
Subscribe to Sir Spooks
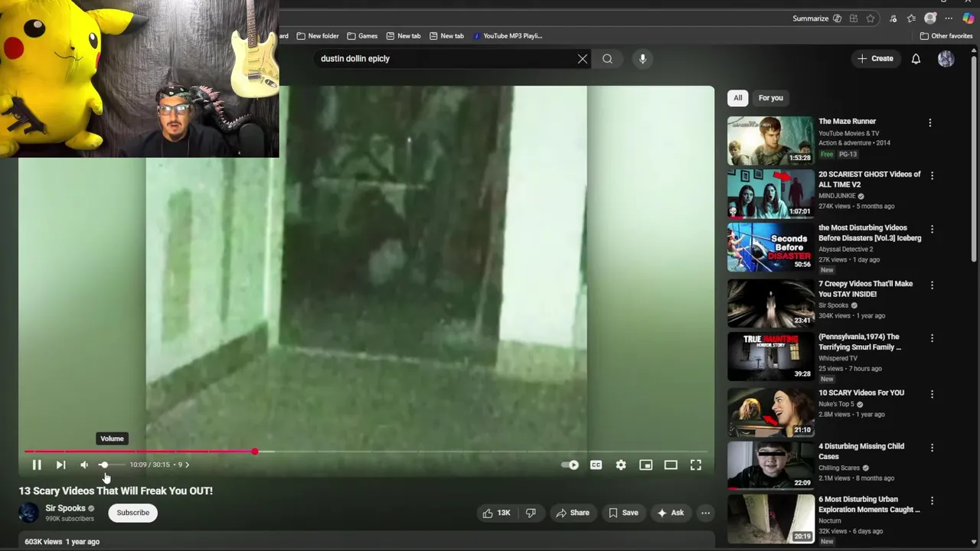(x=133, y=513)
